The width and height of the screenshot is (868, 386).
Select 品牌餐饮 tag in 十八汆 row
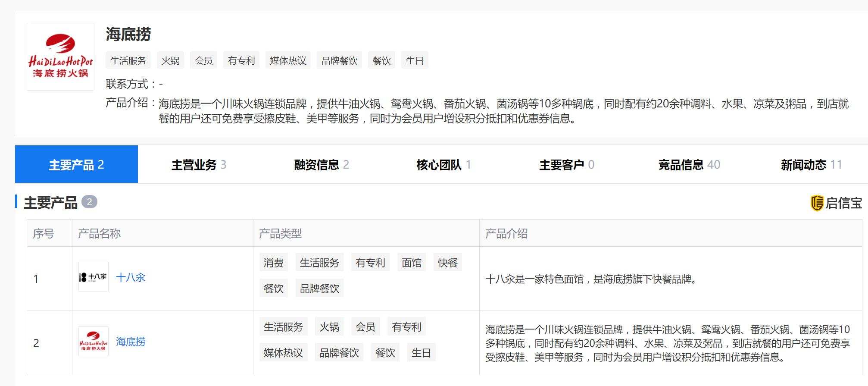tap(319, 288)
